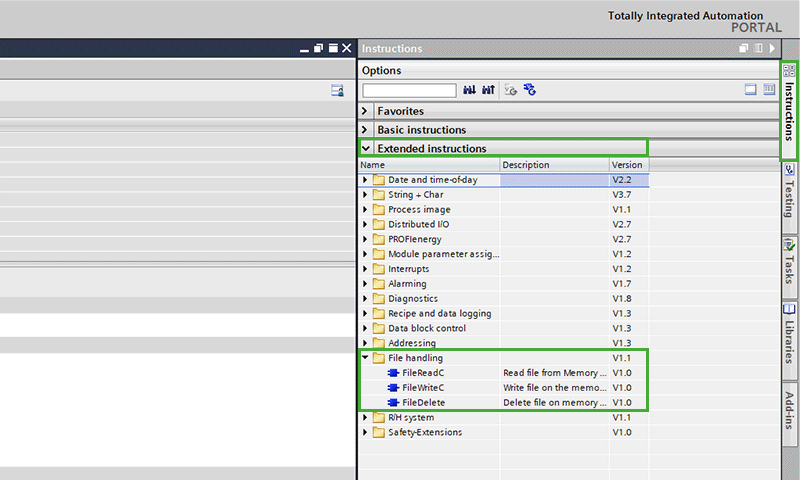This screenshot has height=480, width=800.
Task: Click the FileReadC instruction block icon
Action: (x=393, y=373)
